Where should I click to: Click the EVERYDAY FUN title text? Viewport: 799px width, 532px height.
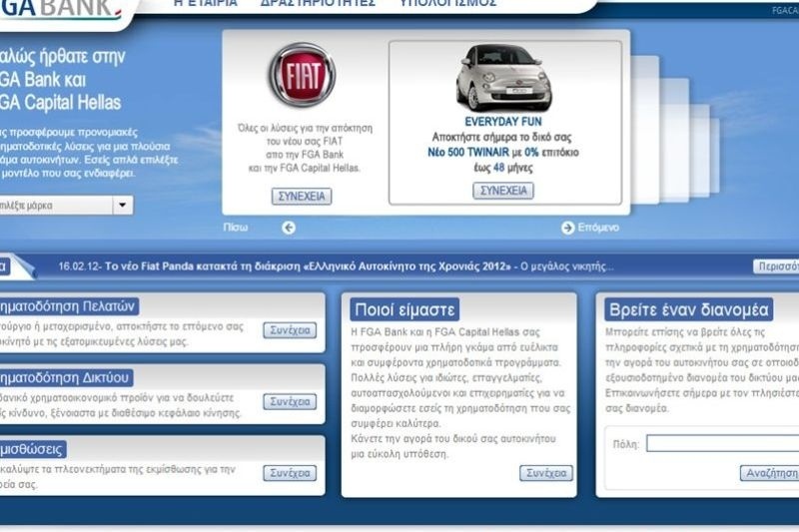(x=503, y=122)
